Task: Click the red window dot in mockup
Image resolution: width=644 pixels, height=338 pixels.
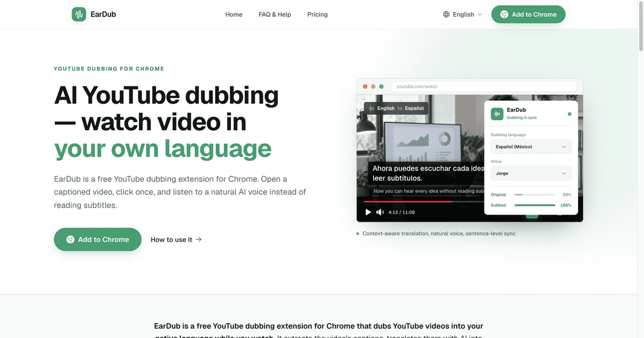Action: (365, 86)
